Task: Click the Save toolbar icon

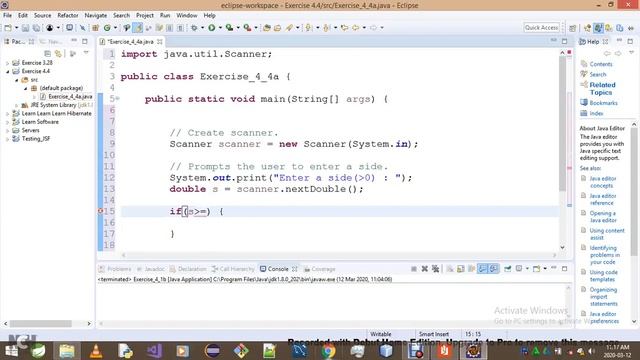Action: click(x=25, y=28)
